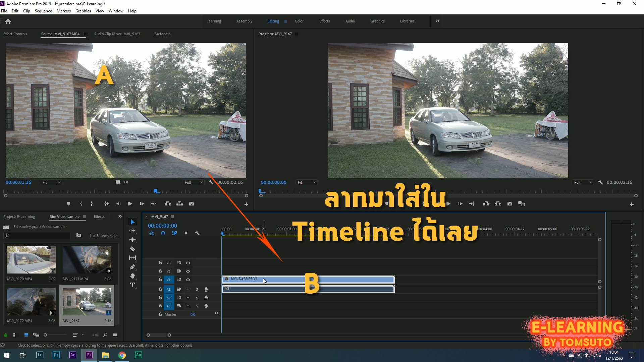Image resolution: width=644 pixels, height=362 pixels.
Task: Select the Razor tool
Action: pyautogui.click(x=132, y=249)
